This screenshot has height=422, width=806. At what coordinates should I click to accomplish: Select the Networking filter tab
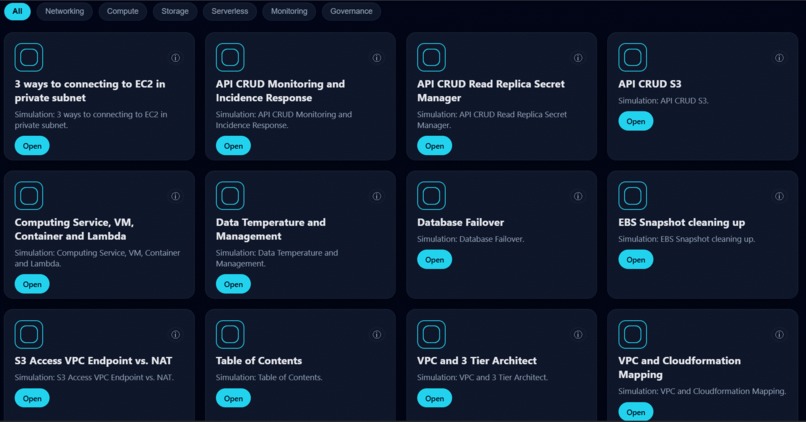point(64,11)
